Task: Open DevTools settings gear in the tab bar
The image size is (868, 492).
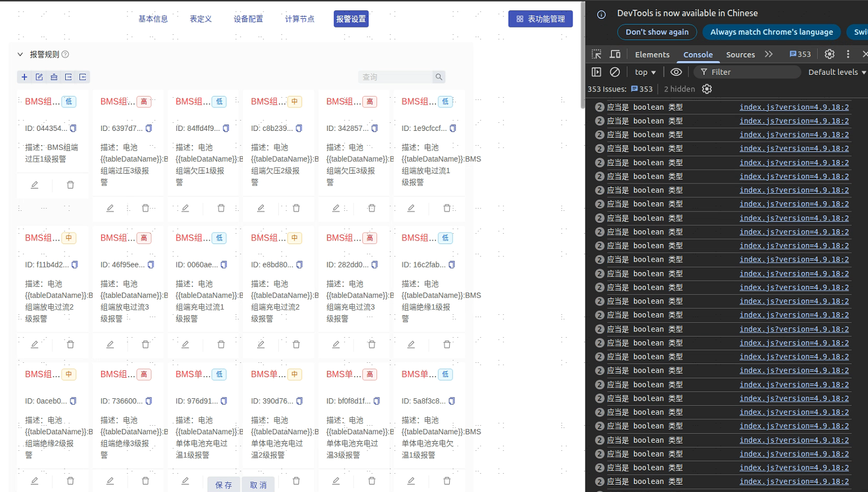Action: pyautogui.click(x=829, y=54)
